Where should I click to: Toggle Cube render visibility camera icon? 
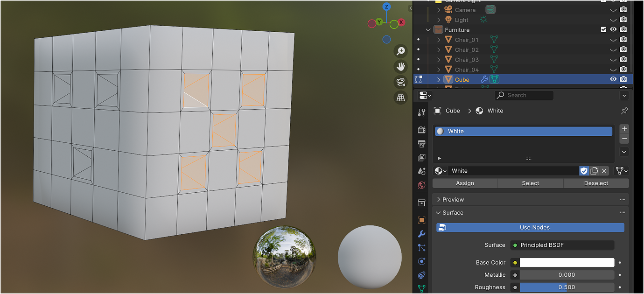pos(623,79)
